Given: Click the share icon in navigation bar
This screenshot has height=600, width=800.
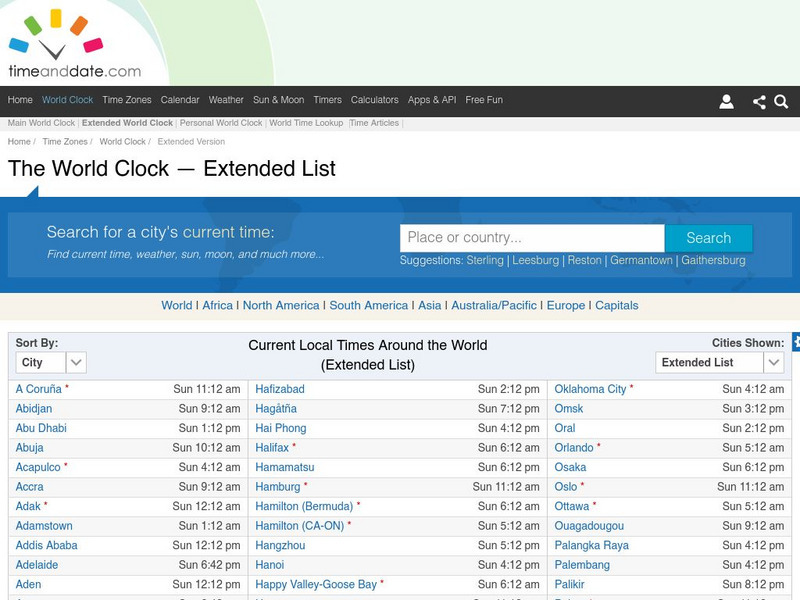Looking at the screenshot, I should (759, 102).
